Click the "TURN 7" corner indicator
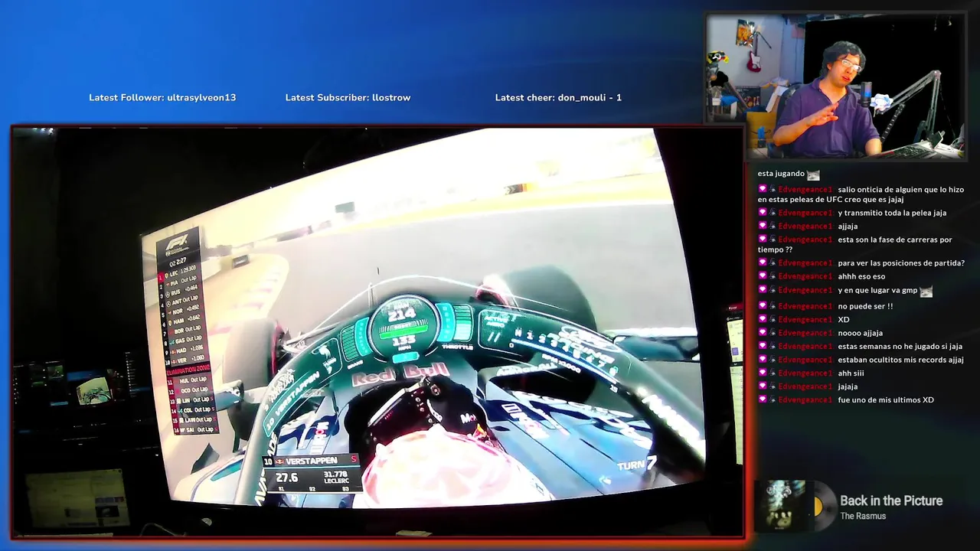Image resolution: width=980 pixels, height=551 pixels. tap(637, 465)
